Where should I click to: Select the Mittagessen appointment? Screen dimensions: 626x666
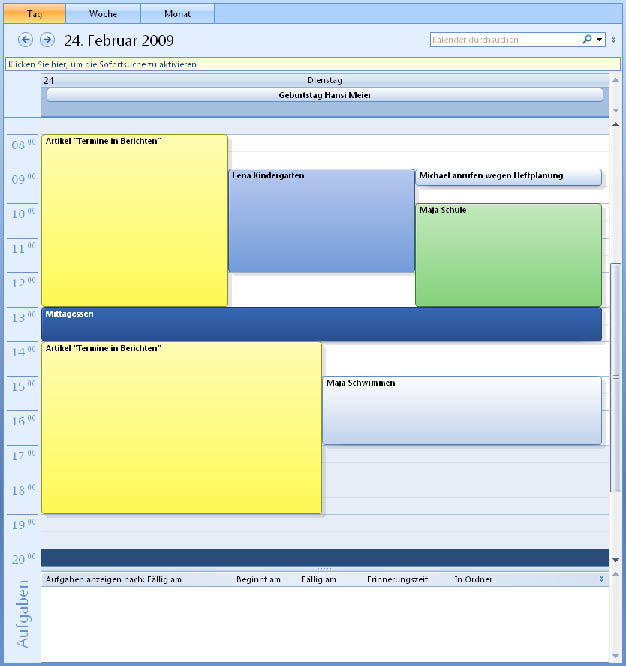click(x=321, y=324)
